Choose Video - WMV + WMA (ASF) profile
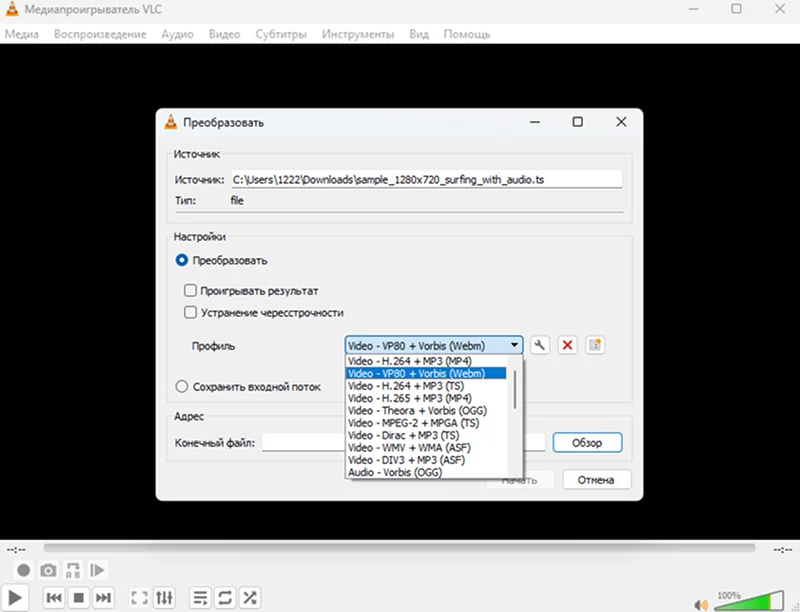This screenshot has height=612, width=800. [x=427, y=448]
